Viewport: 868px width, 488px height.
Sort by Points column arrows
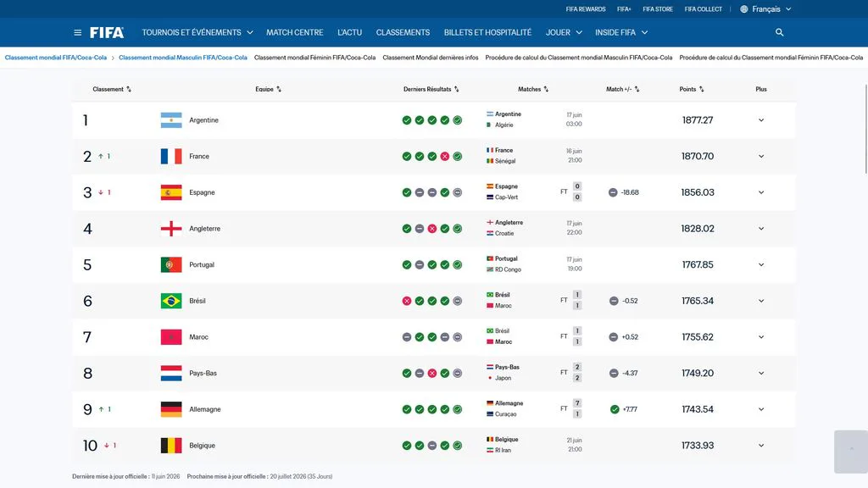[701, 89]
